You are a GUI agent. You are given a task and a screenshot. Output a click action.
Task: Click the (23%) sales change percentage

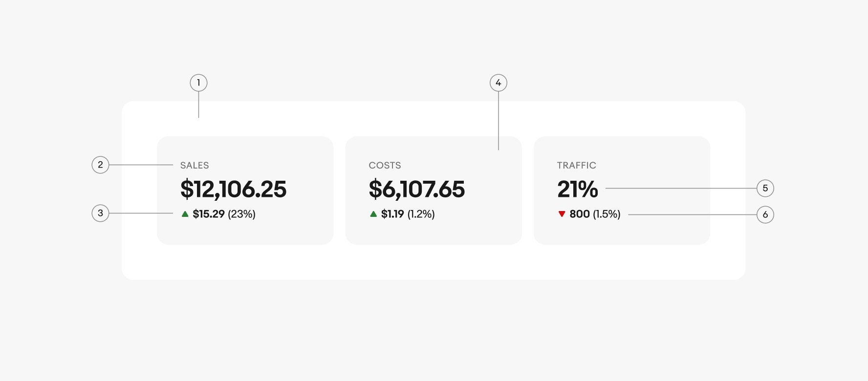click(241, 214)
